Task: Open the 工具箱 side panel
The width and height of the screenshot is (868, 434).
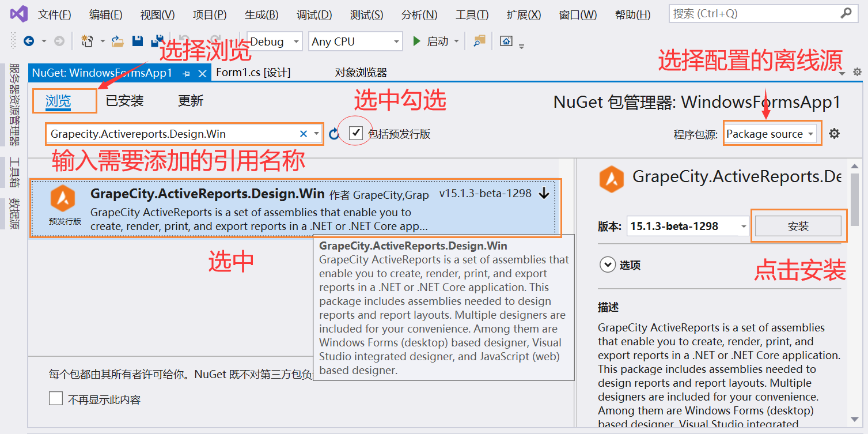Action: [x=14, y=172]
